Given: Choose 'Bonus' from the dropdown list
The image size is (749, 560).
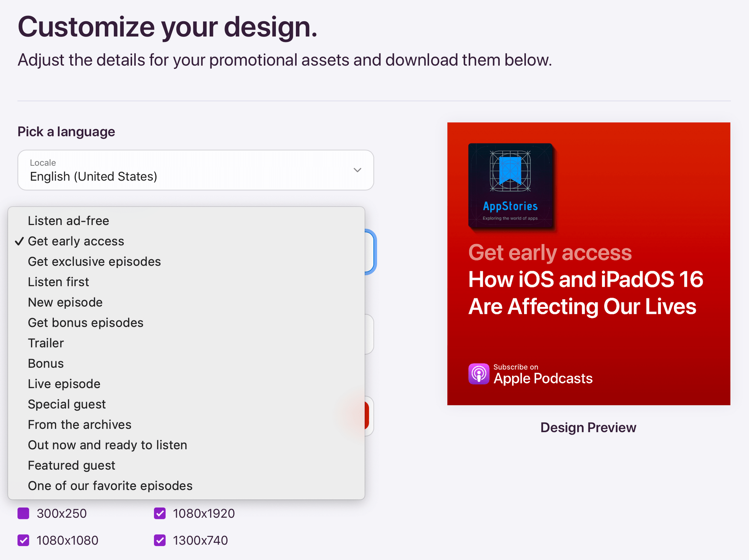Looking at the screenshot, I should click(x=186, y=364).
